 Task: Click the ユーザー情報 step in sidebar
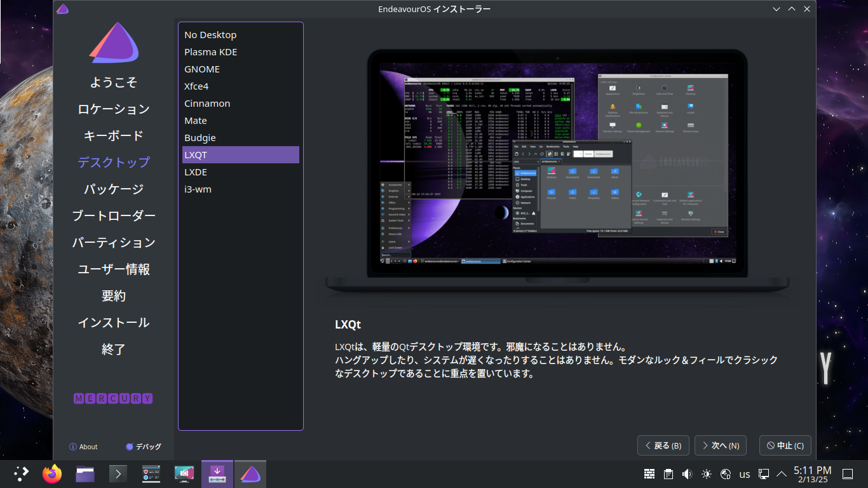[114, 269]
